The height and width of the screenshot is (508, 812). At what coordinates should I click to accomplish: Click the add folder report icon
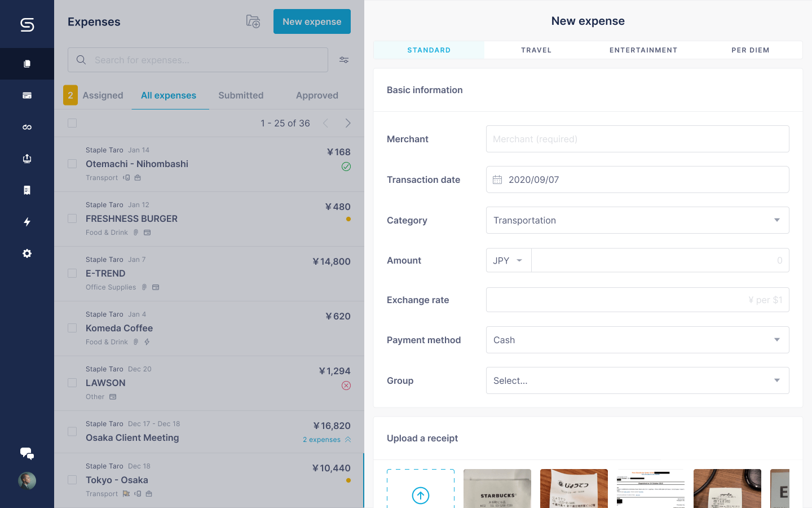(x=253, y=21)
